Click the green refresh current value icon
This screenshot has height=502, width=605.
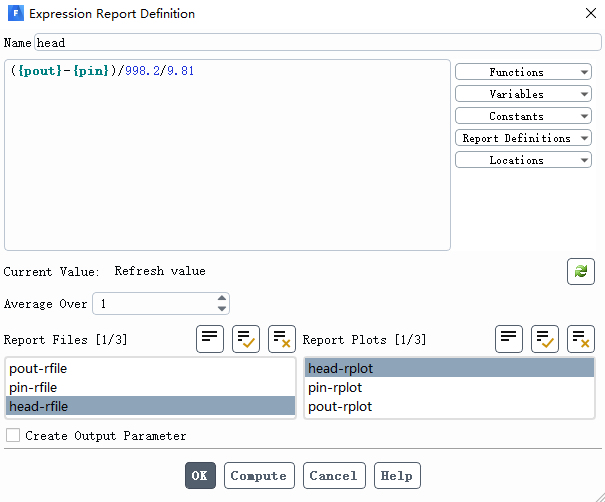pos(581,271)
